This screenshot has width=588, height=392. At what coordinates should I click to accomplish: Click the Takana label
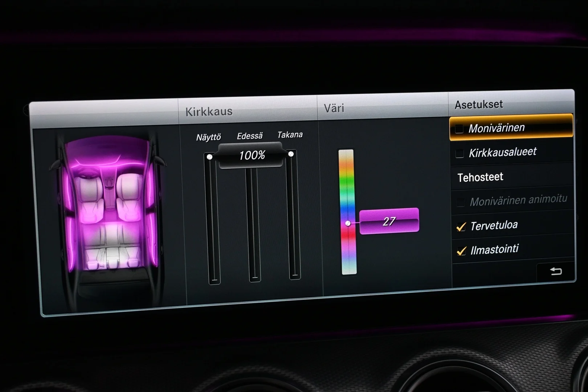pos(290,135)
